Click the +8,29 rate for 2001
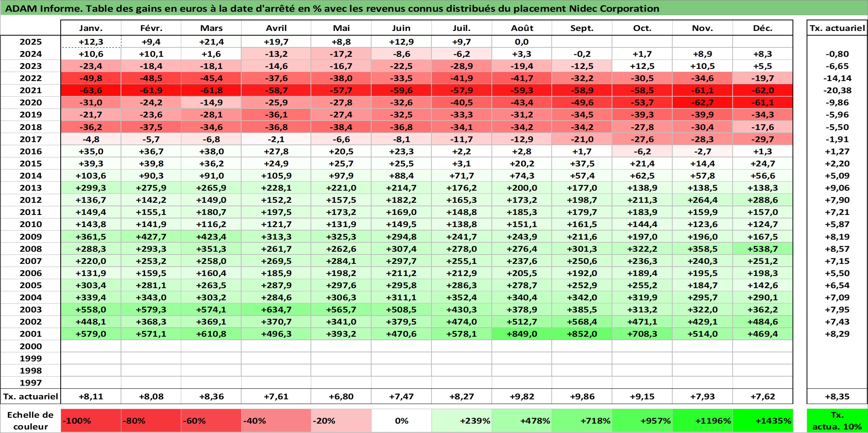The height and width of the screenshot is (433, 868). pyautogui.click(x=837, y=334)
